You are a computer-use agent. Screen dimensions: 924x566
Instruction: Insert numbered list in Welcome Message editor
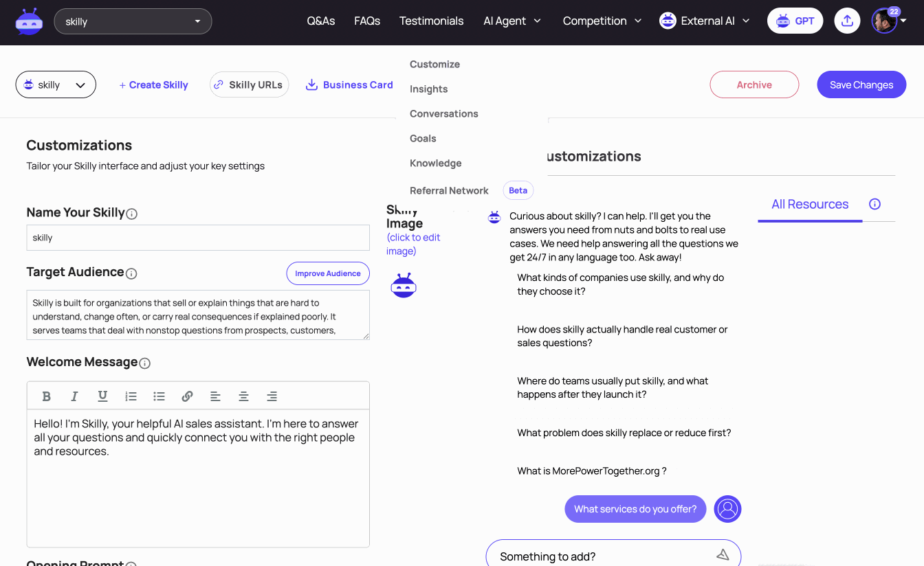tap(131, 396)
